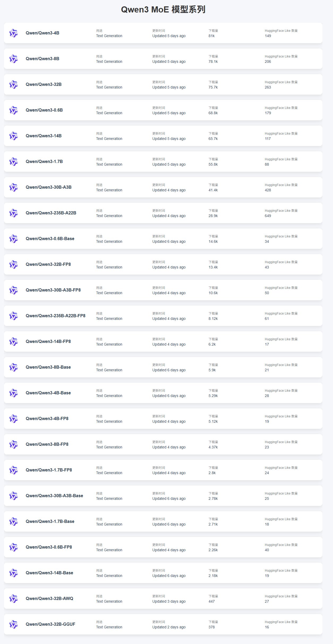This screenshot has width=333, height=644.
Task: Click the logo icon of Qwen3-235B-A22B
Action: 14,213
